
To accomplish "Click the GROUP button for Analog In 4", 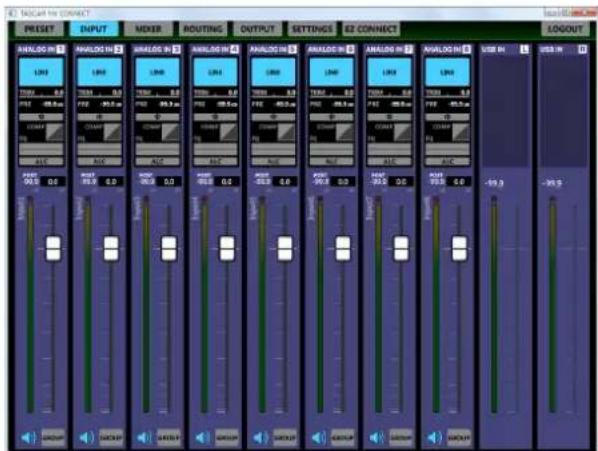I will pos(227,438).
